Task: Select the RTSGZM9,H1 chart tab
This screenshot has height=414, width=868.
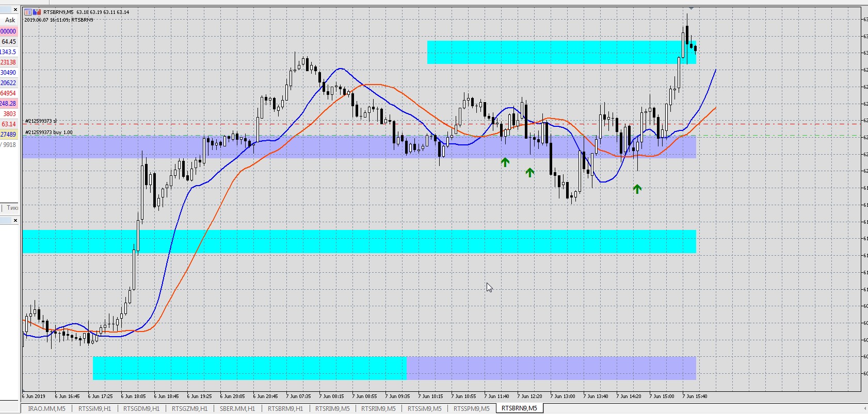Action: 189,408
